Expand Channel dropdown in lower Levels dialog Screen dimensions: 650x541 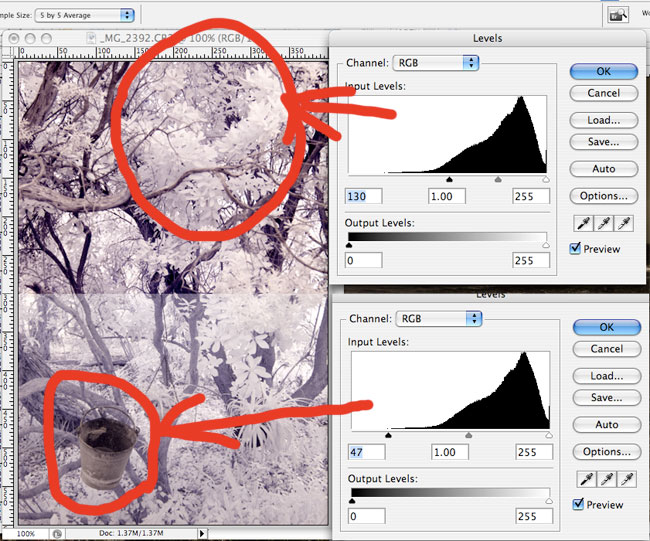pos(437,319)
